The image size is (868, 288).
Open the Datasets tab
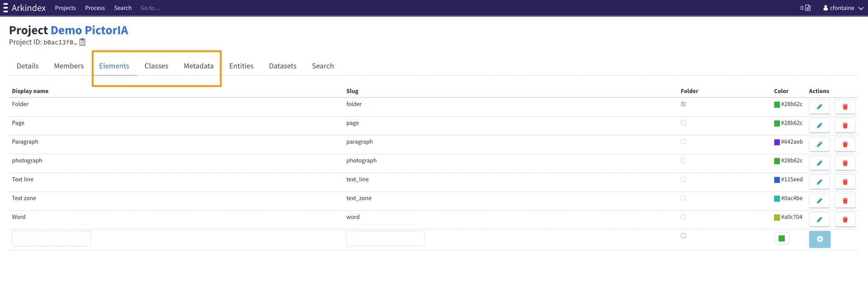click(x=283, y=66)
